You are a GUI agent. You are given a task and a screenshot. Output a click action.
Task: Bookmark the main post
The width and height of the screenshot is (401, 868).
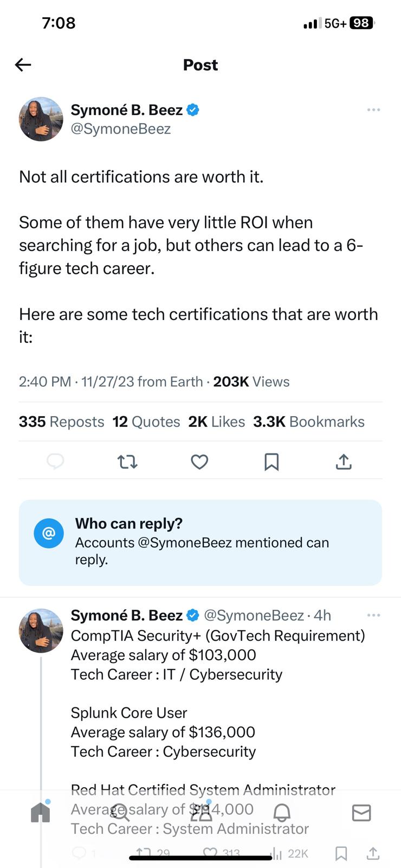[271, 462]
